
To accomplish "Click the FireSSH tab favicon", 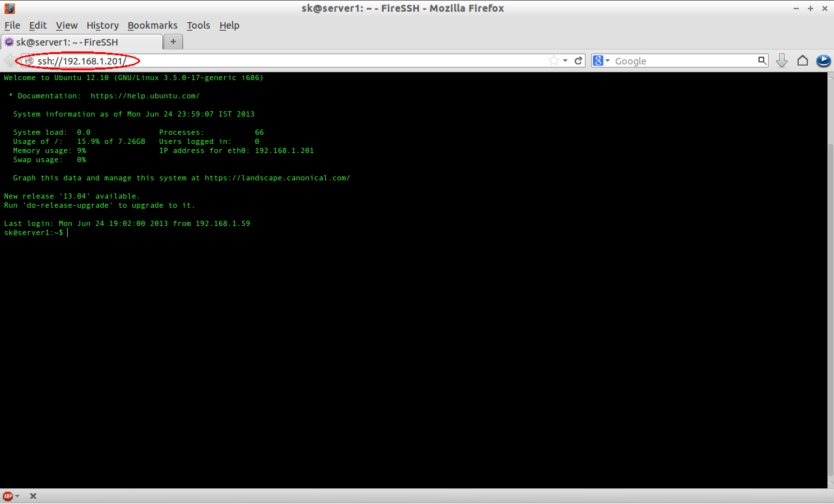I will click(x=9, y=42).
